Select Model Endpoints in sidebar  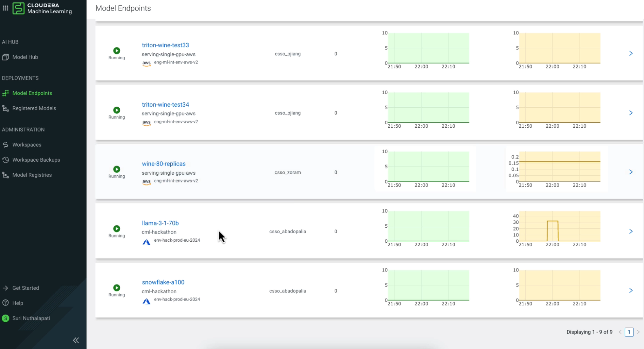32,93
